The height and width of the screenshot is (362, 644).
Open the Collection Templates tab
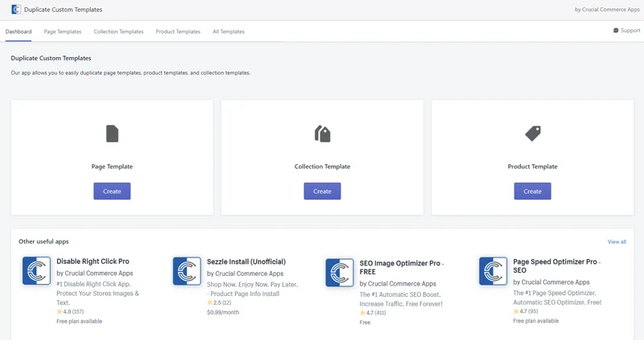(118, 31)
